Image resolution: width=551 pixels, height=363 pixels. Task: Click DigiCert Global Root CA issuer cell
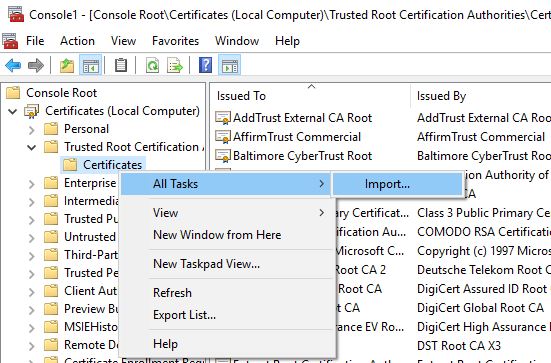(480, 308)
